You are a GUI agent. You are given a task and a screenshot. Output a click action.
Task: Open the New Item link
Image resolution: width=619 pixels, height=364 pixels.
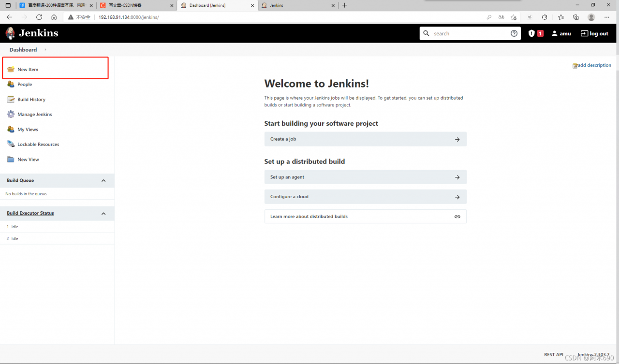tap(28, 70)
